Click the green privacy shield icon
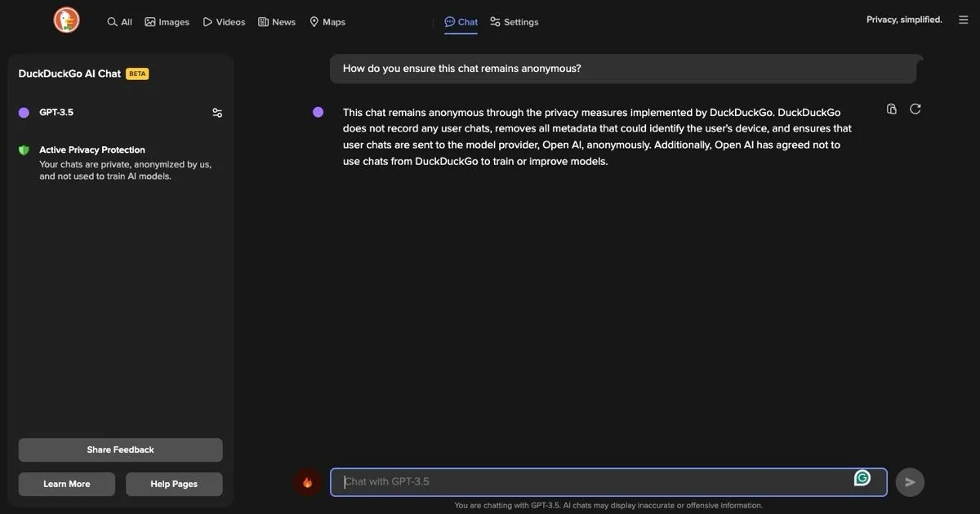This screenshot has width=980, height=514. coord(23,148)
